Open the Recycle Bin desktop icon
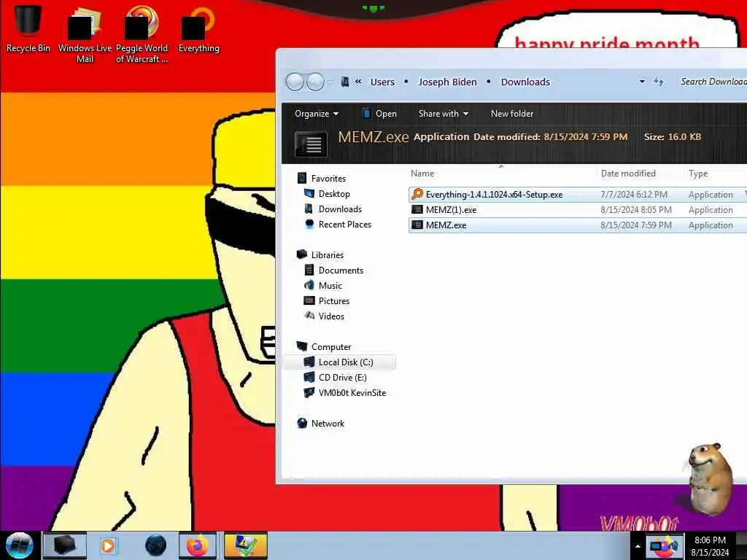The width and height of the screenshot is (747, 560). (x=28, y=28)
